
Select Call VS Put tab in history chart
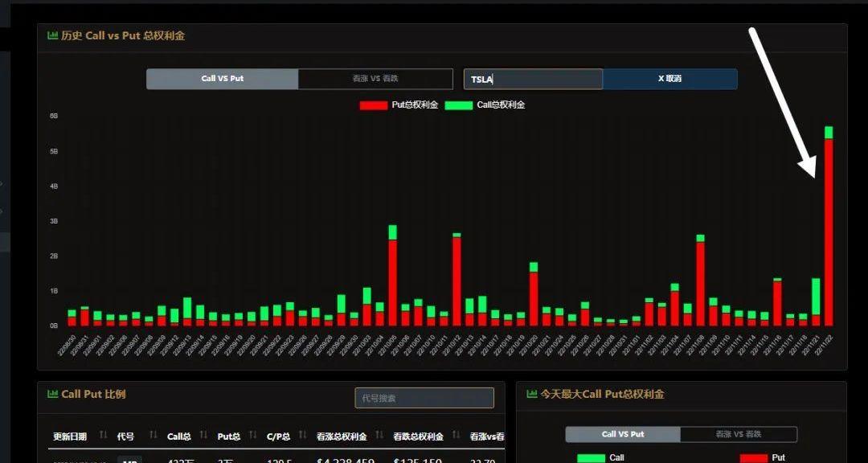(x=223, y=79)
